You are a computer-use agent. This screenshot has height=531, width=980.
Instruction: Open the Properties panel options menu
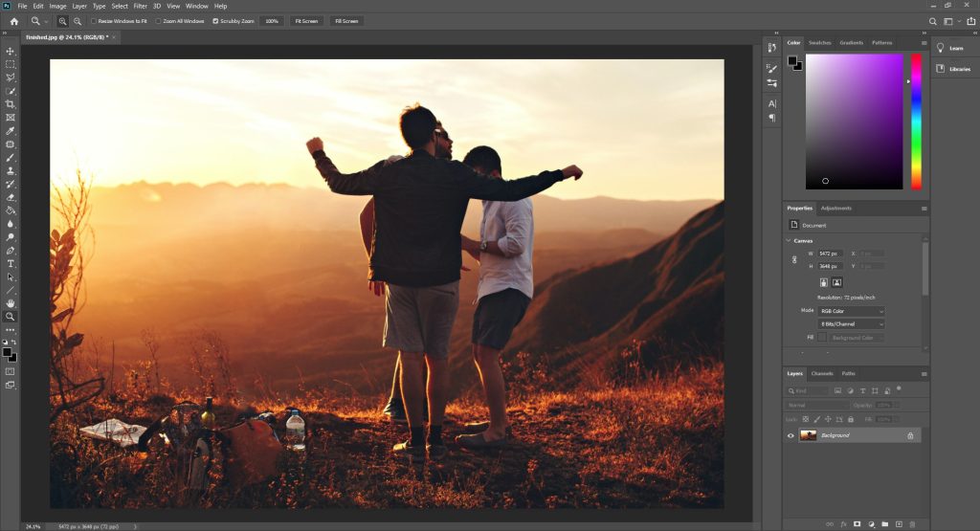click(924, 209)
